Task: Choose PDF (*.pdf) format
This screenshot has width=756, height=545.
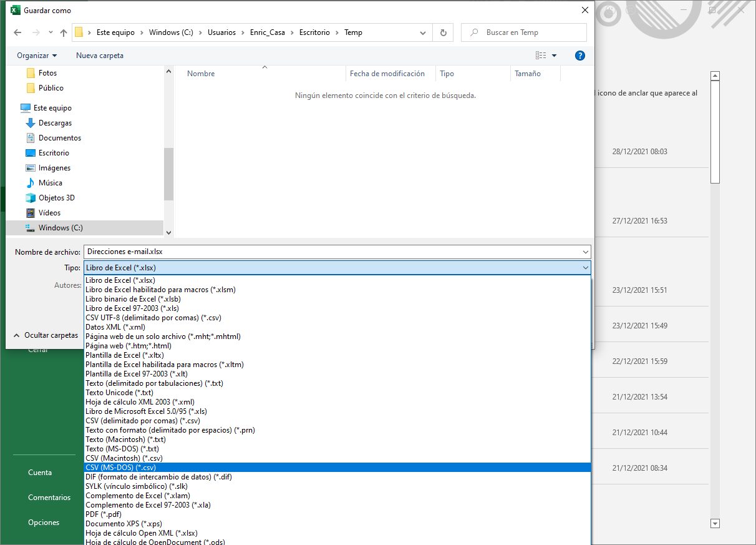Action: coord(337,514)
